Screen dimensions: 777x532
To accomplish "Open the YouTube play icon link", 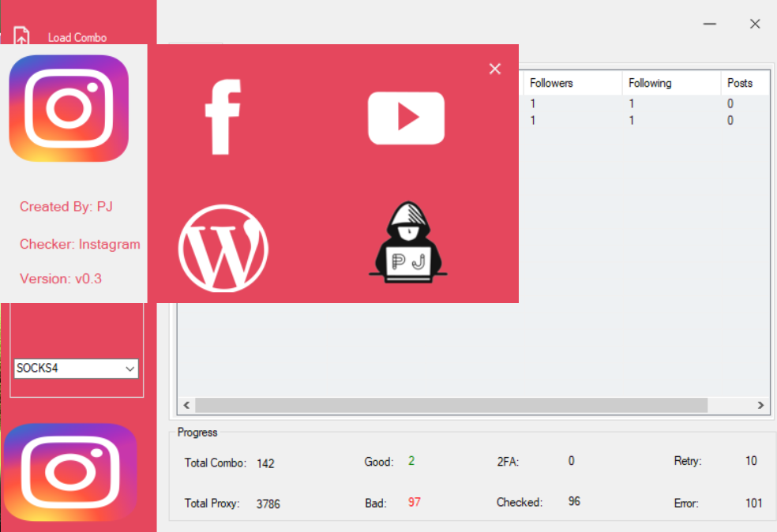I will (x=406, y=118).
